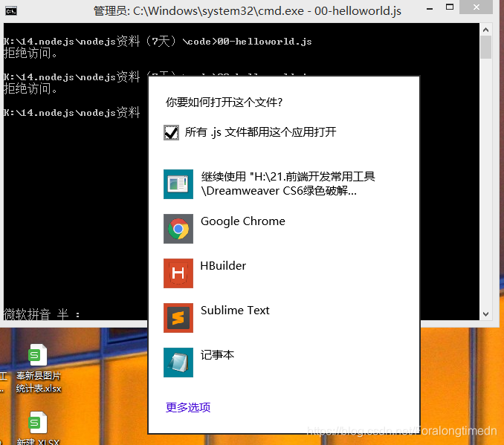Select the Google Chrome icon
Screen dimensions: 504x445
(178, 229)
